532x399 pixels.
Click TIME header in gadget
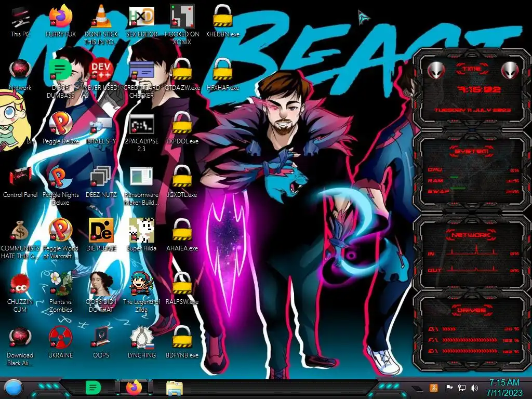tap(472, 69)
